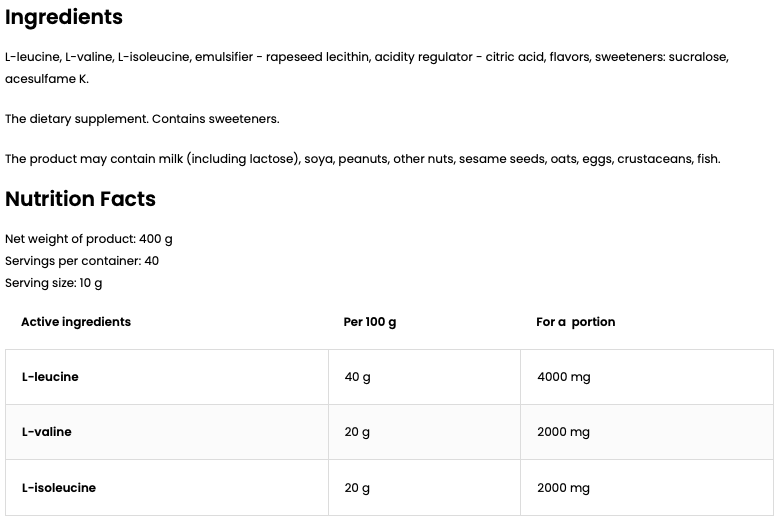
Task: Click the '20 g' cell in L-valine row
Action: click(x=357, y=432)
